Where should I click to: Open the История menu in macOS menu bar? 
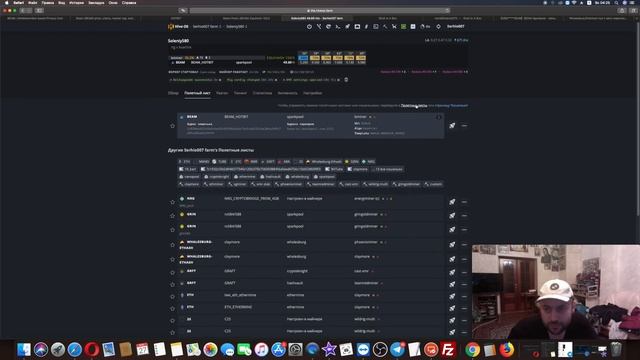pos(76,2)
